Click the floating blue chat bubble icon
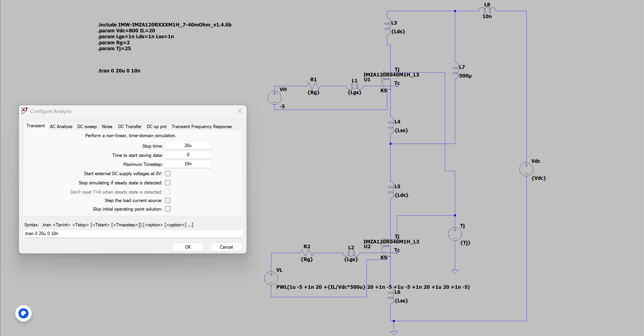 23,313
